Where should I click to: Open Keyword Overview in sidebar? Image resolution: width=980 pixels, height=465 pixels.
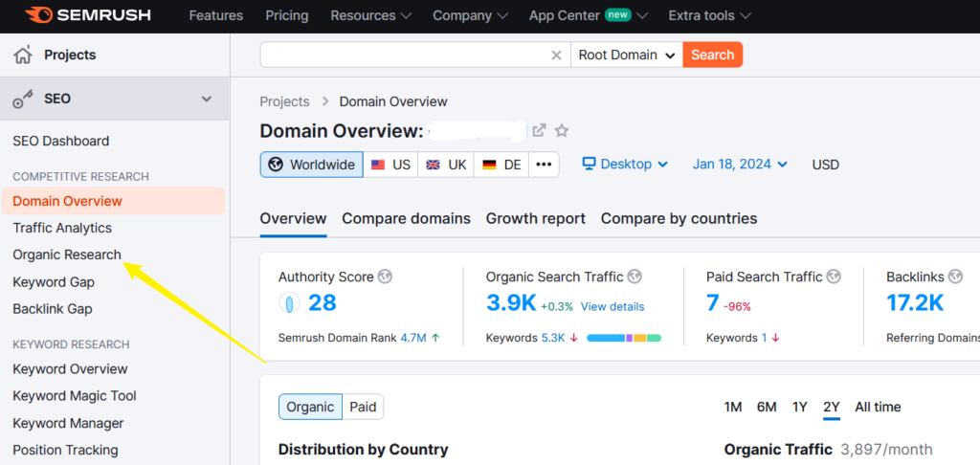pos(70,368)
